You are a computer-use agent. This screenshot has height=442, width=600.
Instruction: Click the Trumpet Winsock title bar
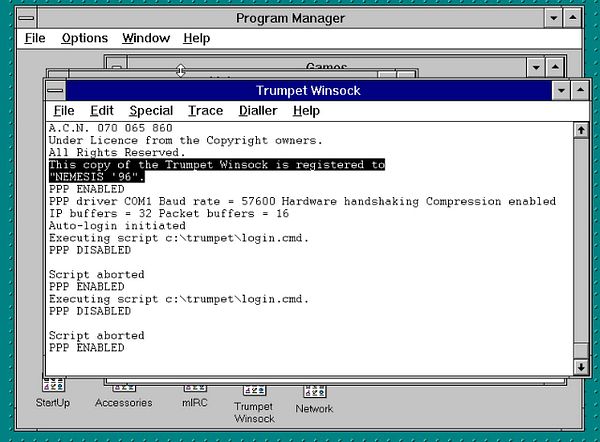click(x=308, y=91)
